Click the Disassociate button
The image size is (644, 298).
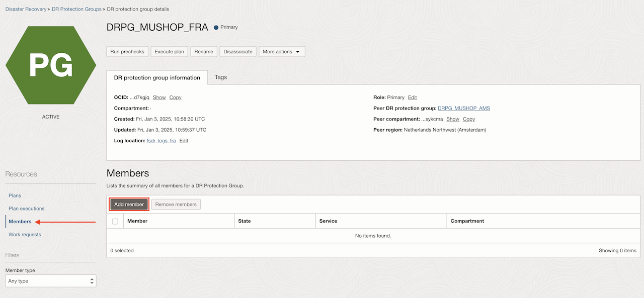click(x=238, y=52)
